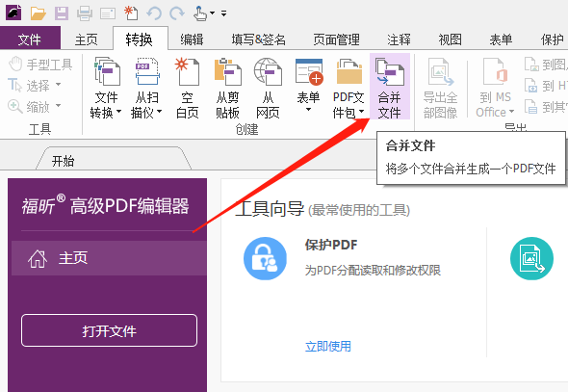Click the 到 MS Office export icon
568x392 pixels.
click(495, 71)
